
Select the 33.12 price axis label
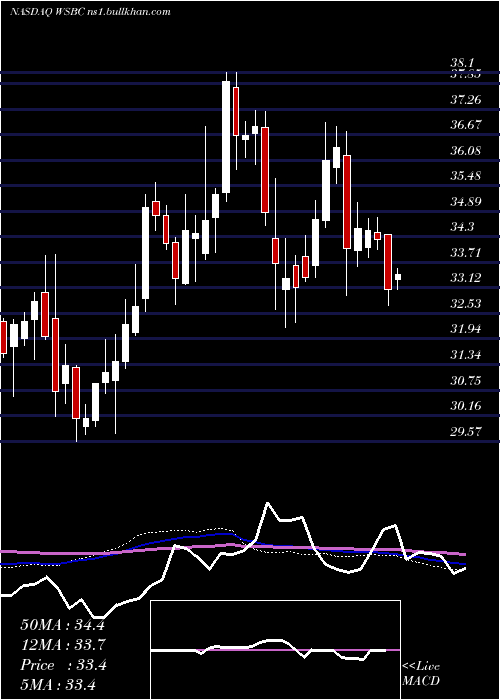pyautogui.click(x=465, y=279)
